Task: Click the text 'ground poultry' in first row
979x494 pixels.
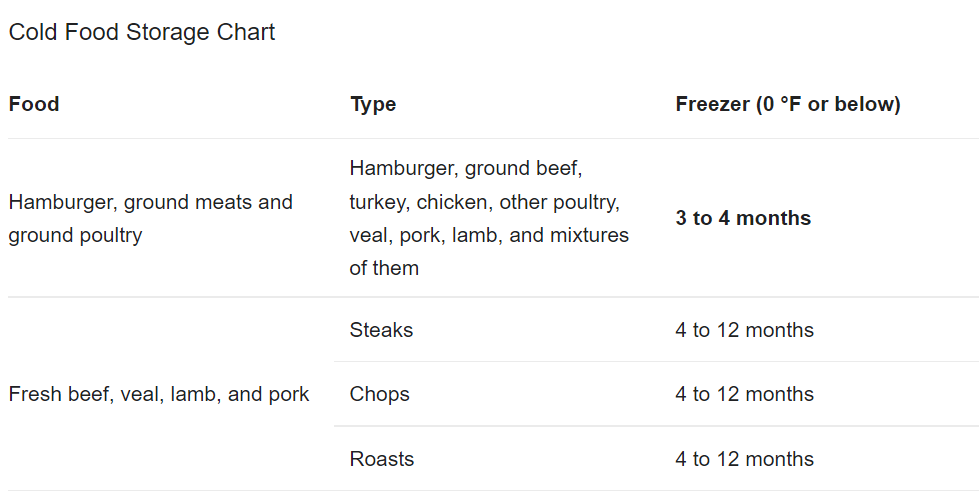Action: coord(76,235)
